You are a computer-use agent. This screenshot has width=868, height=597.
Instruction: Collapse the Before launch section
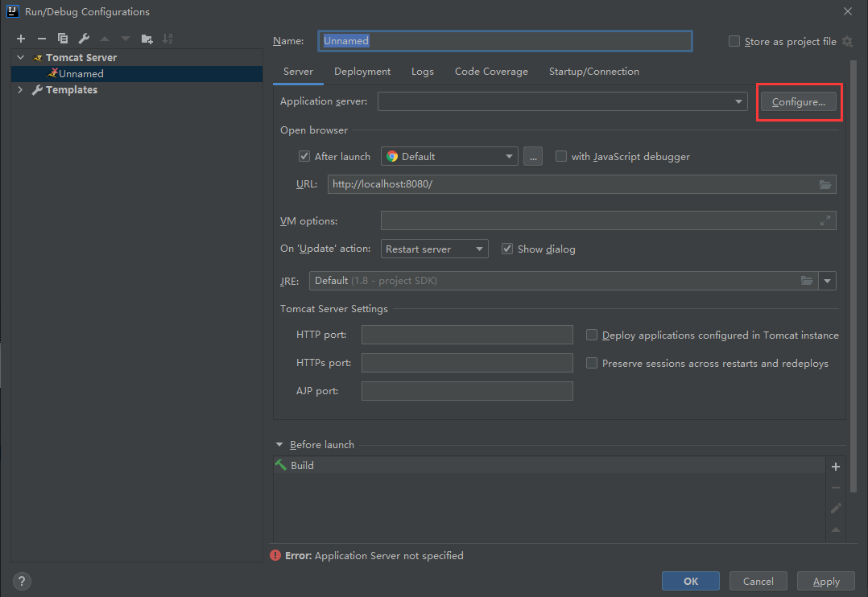pos(279,445)
